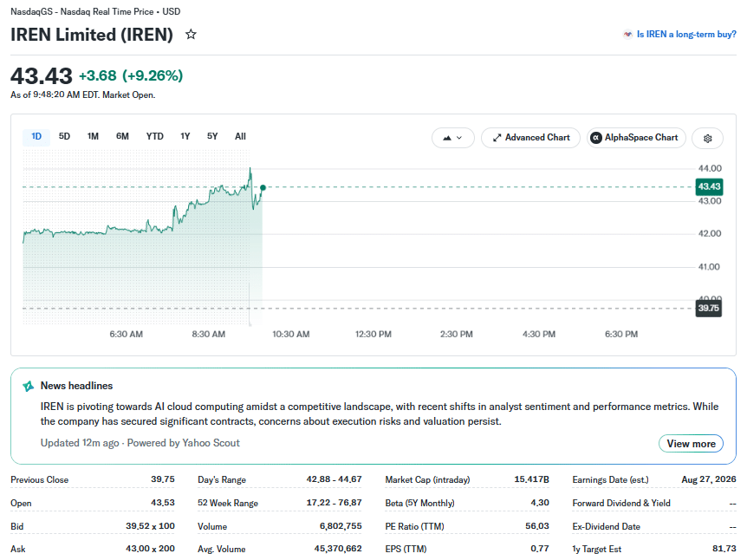Viewport: 747px width, 560px height.
Task: Click the News headlines sparkle icon
Action: click(x=29, y=386)
